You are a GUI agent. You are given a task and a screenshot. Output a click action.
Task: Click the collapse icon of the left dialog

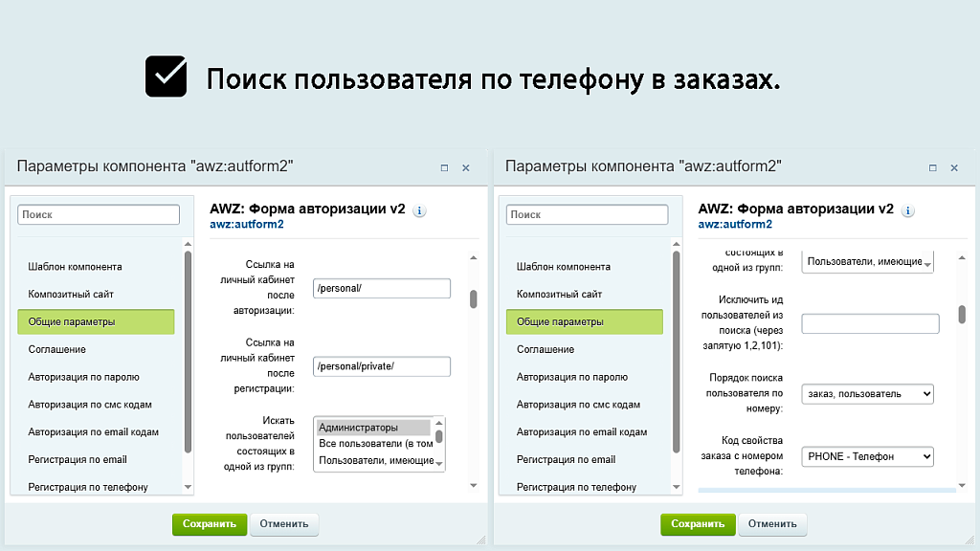tap(443, 166)
